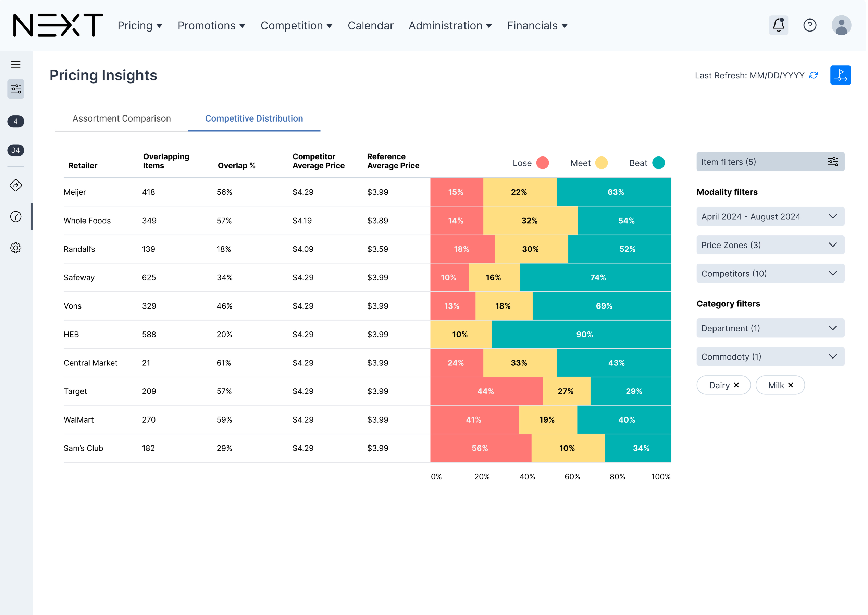Remove the Dairy filter chip

[736, 385]
